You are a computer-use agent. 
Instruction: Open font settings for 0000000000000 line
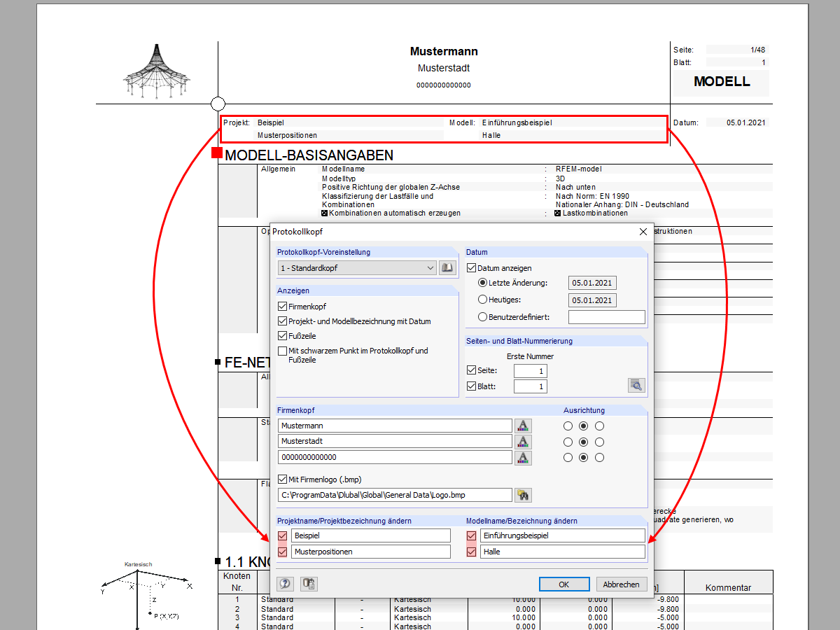523,458
